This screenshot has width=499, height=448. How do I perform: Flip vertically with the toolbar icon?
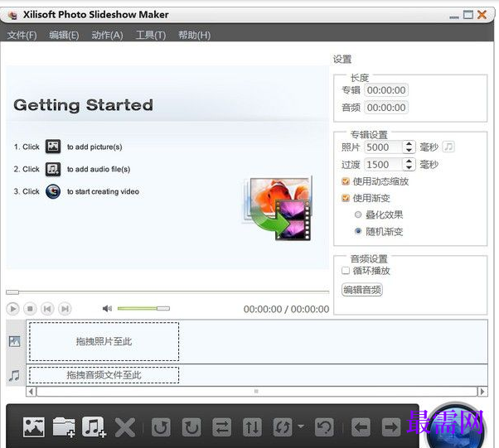coord(252,427)
